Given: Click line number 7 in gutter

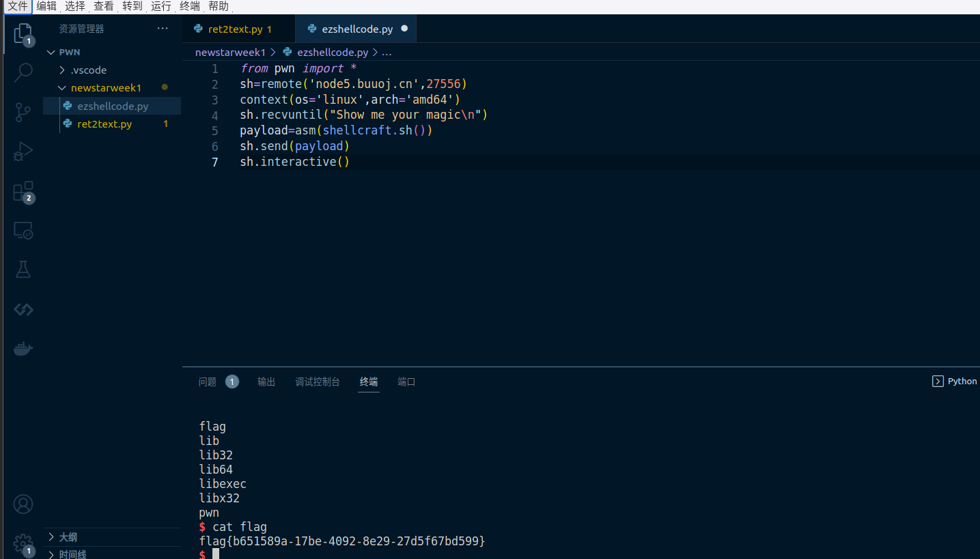Looking at the screenshot, I should click(x=215, y=162).
